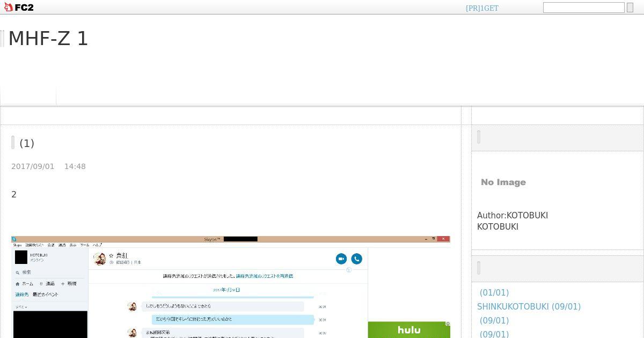Follow the [PR]1GET link
Image resolution: width=644 pixels, height=338 pixels.
click(x=482, y=8)
